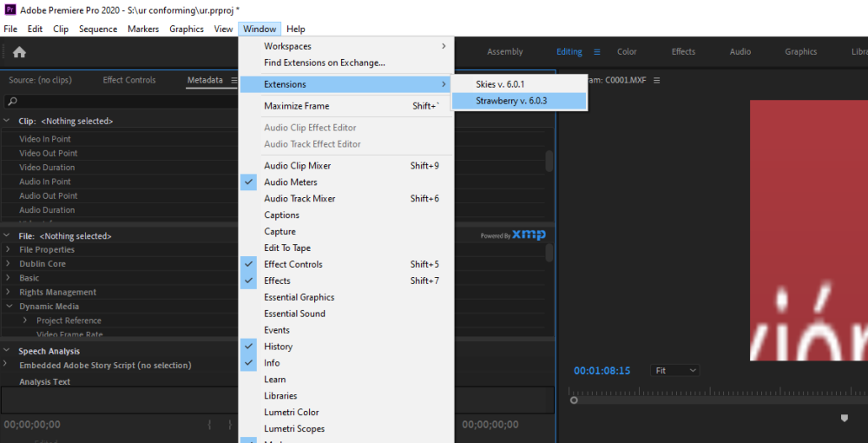Click the Program timecode 00:01:08:15
The height and width of the screenshot is (443, 868).
[602, 370]
